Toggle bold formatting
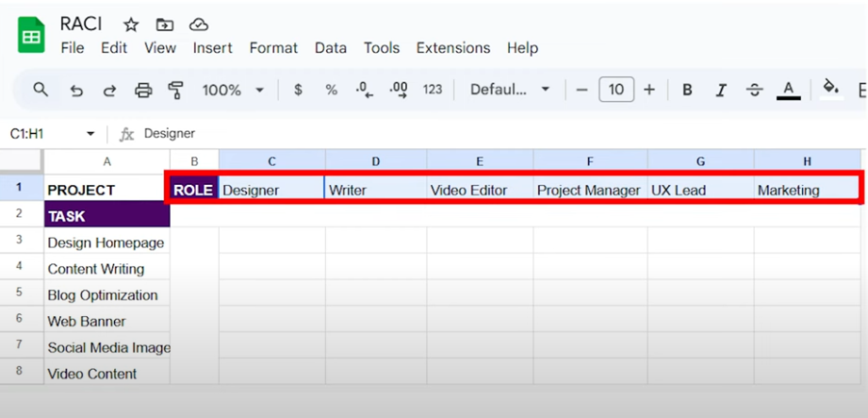The width and height of the screenshot is (868, 418). coord(687,90)
